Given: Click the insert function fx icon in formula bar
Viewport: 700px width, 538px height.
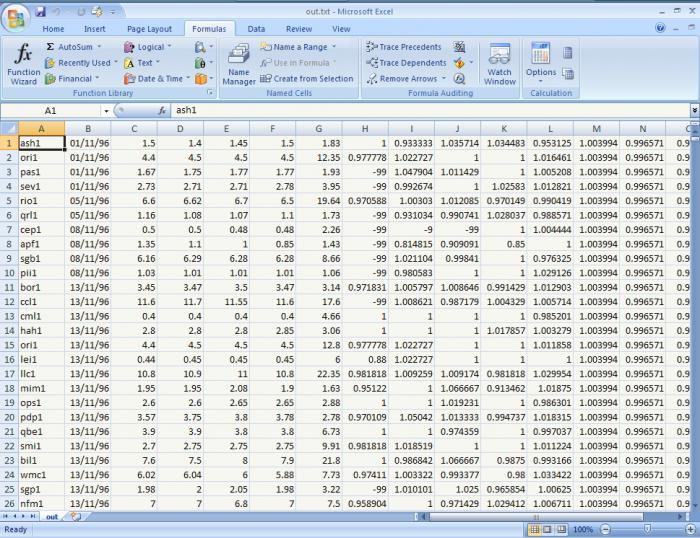Looking at the screenshot, I should [162, 110].
